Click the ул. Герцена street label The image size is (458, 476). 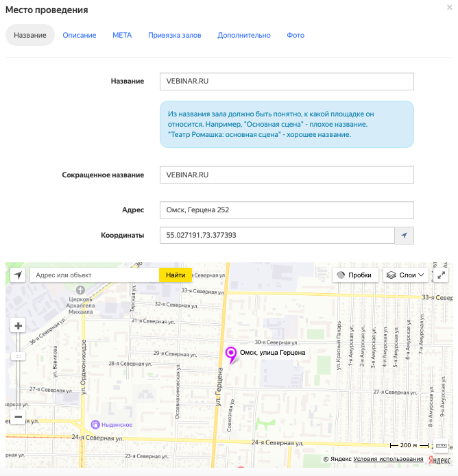click(x=219, y=387)
